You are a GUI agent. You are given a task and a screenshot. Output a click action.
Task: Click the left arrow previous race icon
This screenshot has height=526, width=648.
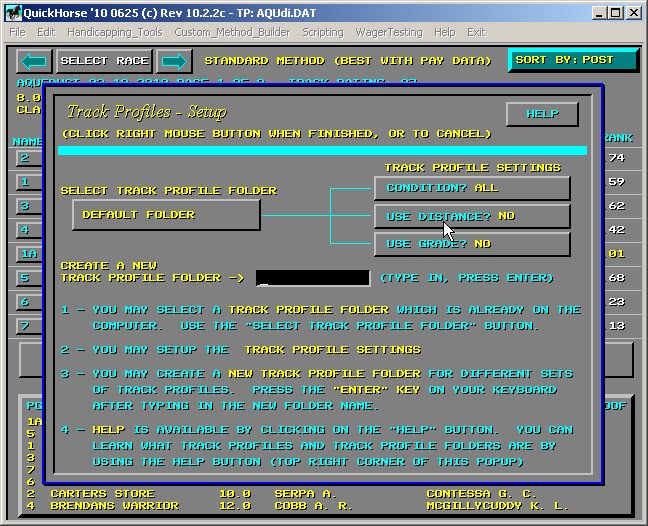click(x=35, y=61)
